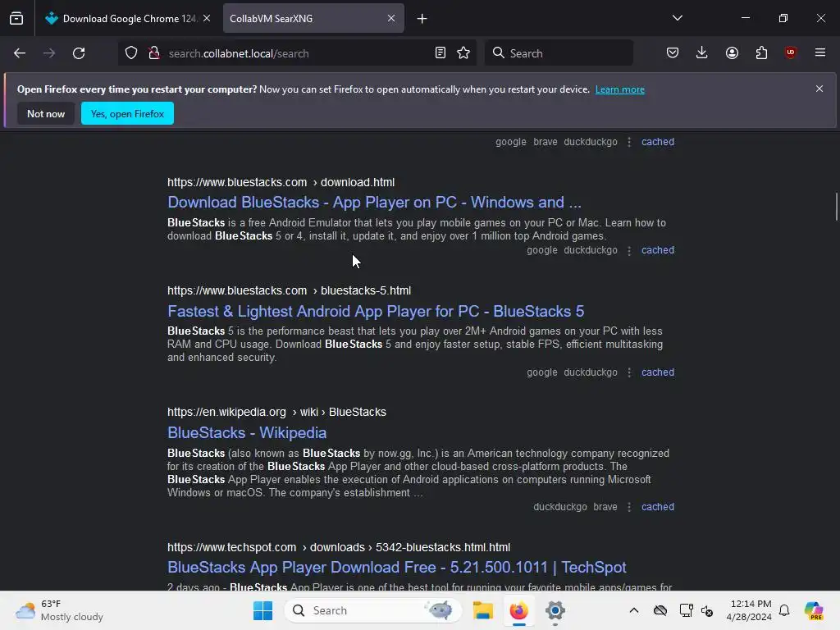Open network display tray icon
Screen dimensions: 840x630
click(x=686, y=610)
